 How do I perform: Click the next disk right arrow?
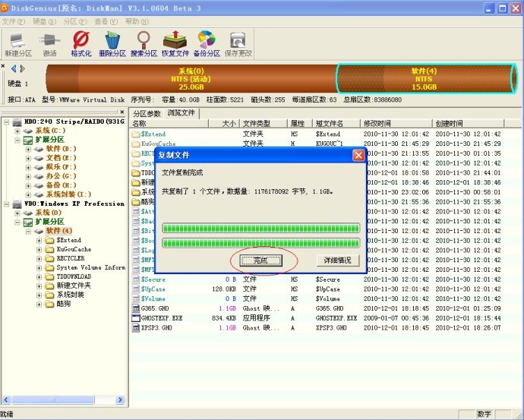coord(22,68)
